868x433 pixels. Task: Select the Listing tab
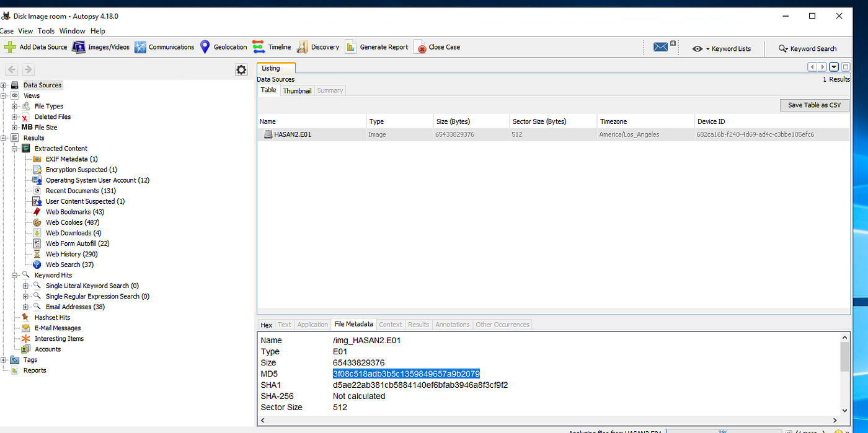click(275, 68)
